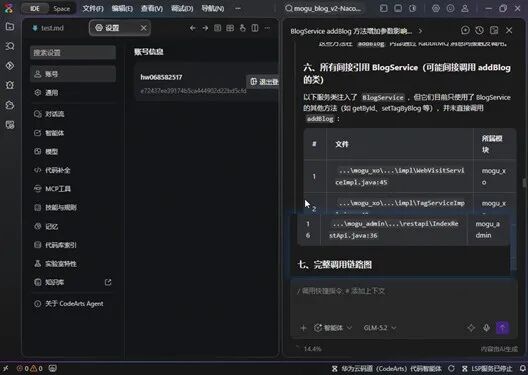The image size is (528, 375).
Task: Start a new chat with the plus bubble icon
Action: [465, 31]
